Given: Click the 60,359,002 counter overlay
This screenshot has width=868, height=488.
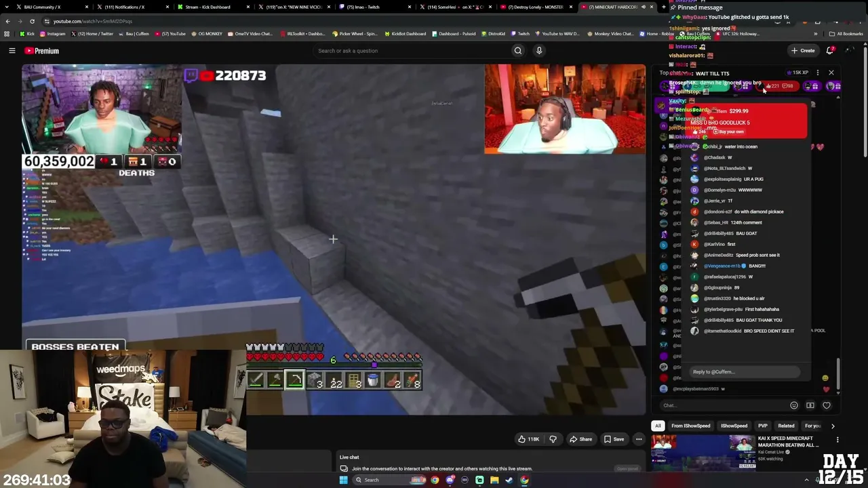Looking at the screenshot, I should [x=59, y=161].
